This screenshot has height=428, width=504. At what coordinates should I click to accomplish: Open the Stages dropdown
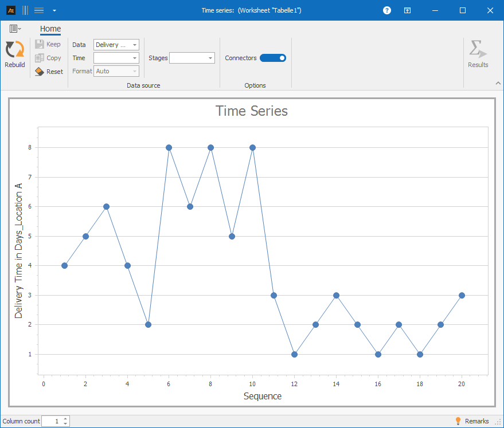click(192, 58)
